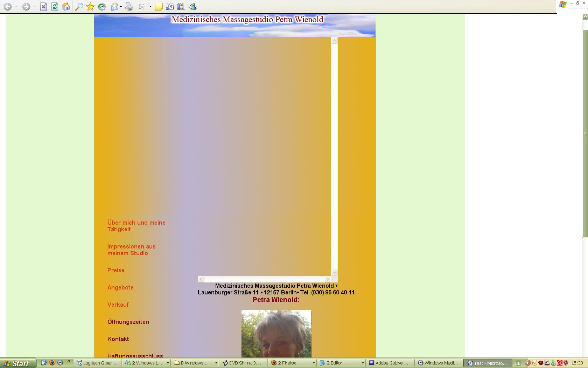Click the Z ZoneAlarm tray icon
This screenshot has height=368, width=588.
(547, 363)
